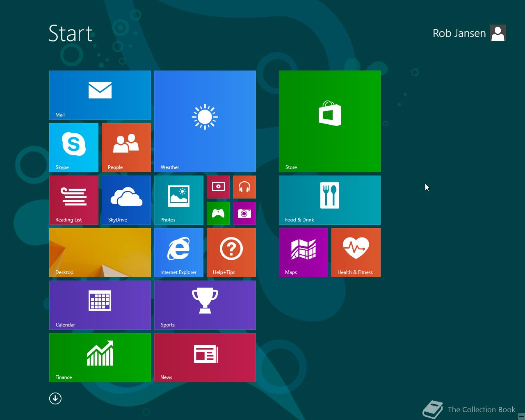
Task: Open the small Music headphones tile
Action: (x=244, y=187)
